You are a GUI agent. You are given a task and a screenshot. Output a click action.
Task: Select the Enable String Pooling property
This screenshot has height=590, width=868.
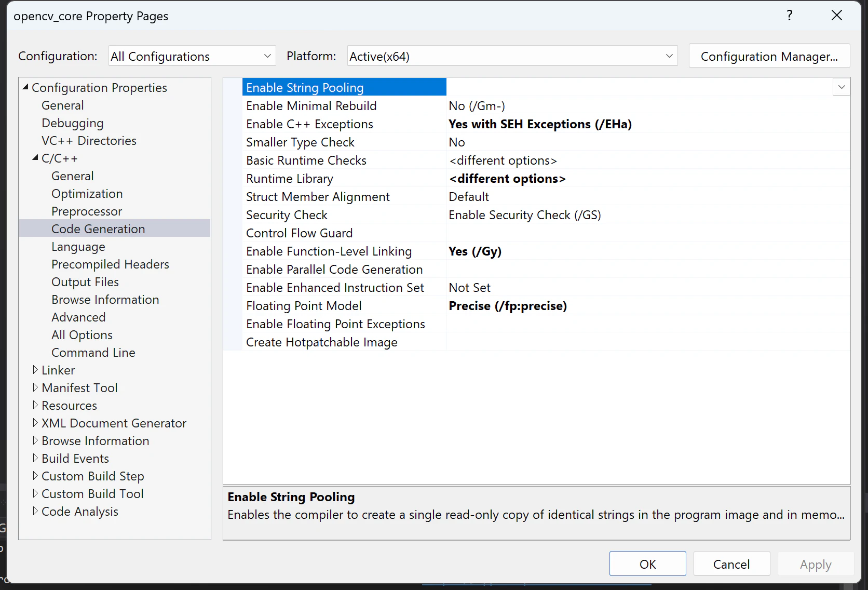[x=344, y=87]
